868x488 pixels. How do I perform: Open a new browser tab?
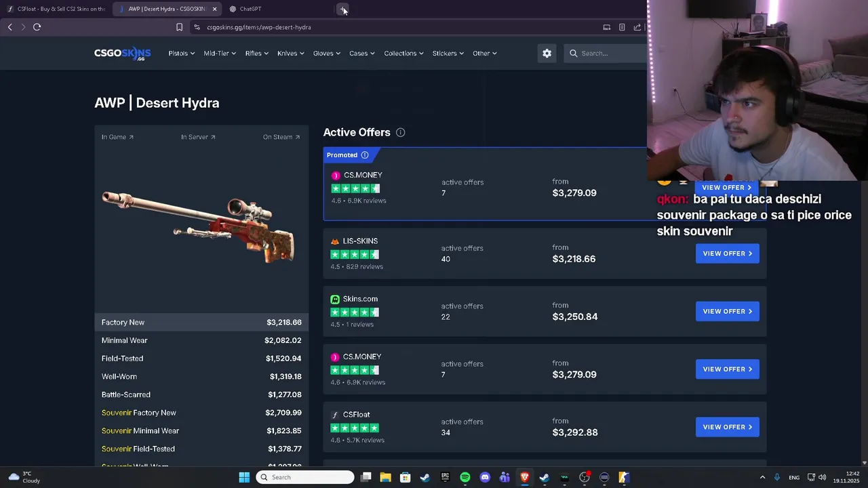[343, 9]
